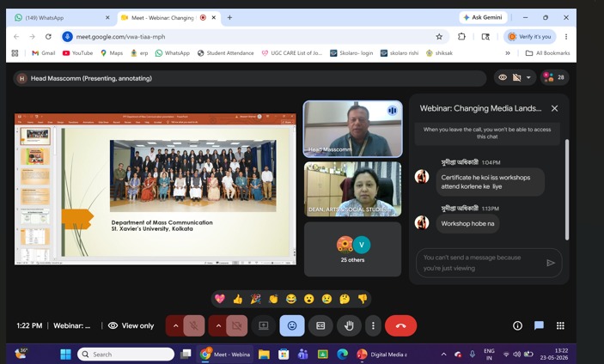Open the 25 others participants tile
Viewport: 604px width, 364px height.
352,249
